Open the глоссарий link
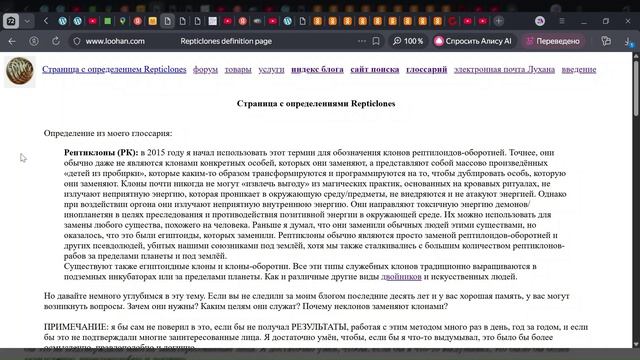Viewport: 640px width, 360px height. point(427,69)
